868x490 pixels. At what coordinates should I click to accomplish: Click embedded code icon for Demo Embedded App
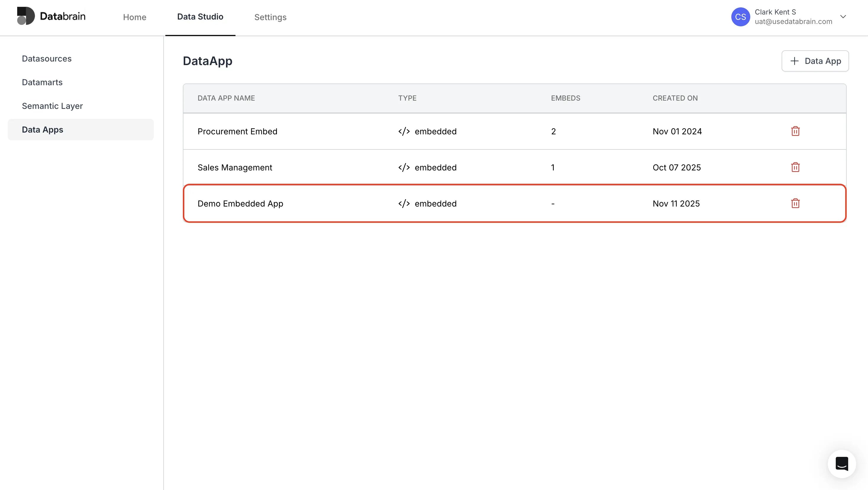coord(404,204)
